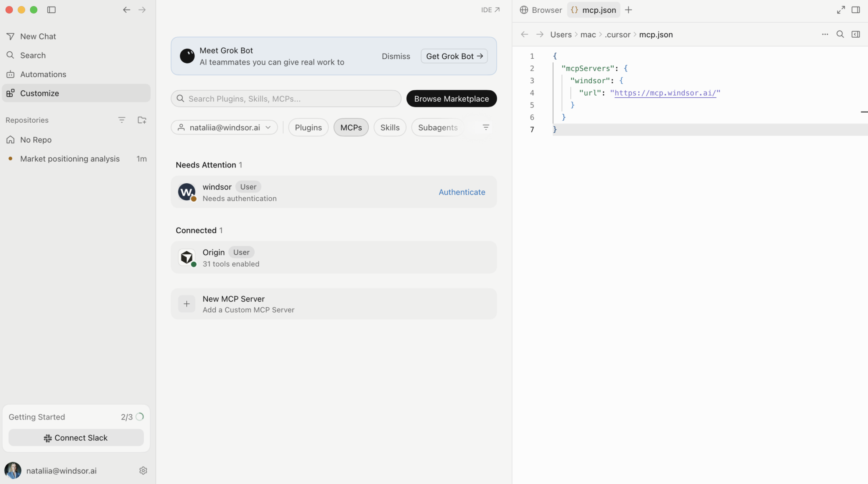The image size is (868, 484).
Task: Open Market positioning analysis chat
Action: (x=76, y=159)
